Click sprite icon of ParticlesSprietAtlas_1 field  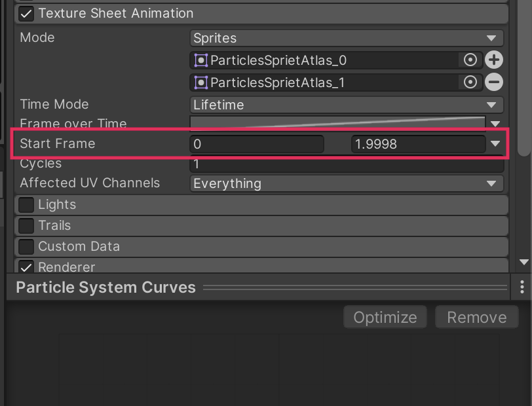point(201,83)
